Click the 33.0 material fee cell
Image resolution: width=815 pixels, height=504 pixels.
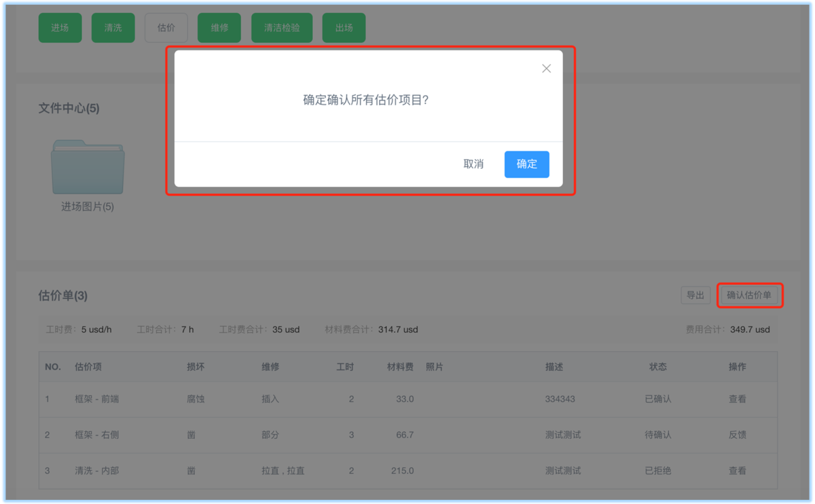[405, 399]
